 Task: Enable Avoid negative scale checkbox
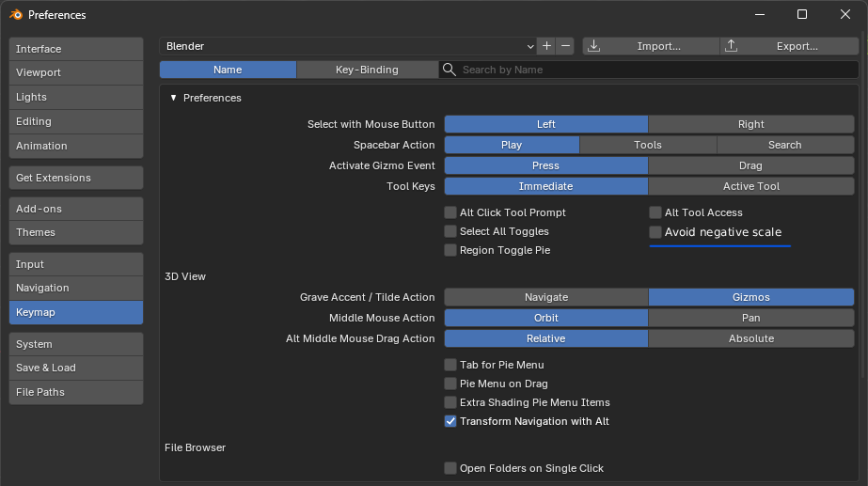[655, 232]
